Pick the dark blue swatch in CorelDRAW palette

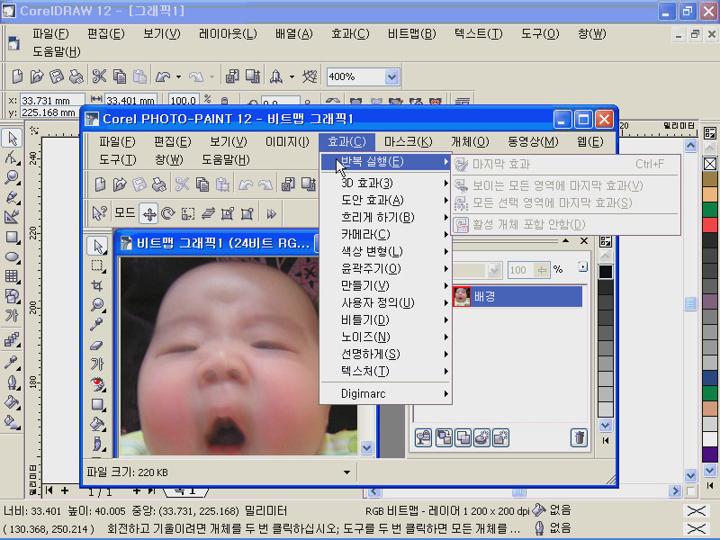pyautogui.click(x=710, y=378)
